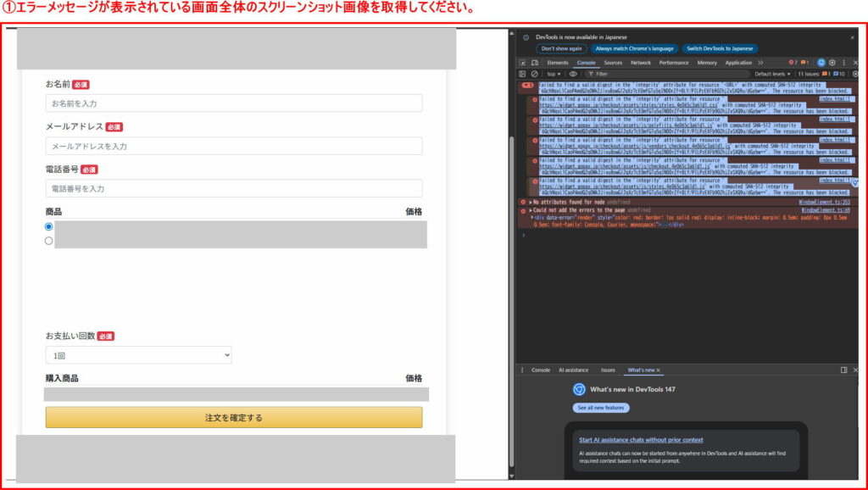Image resolution: width=868 pixels, height=490 pixels.
Task: Open the お支払い回数 dropdown
Action: [x=138, y=355]
